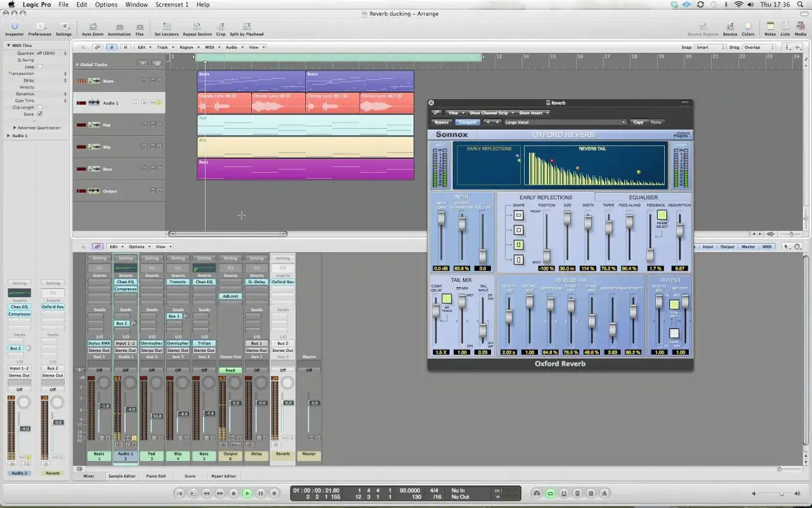Enable Auto Zoom in the toolbar
This screenshot has width=812, height=508.
tap(93, 29)
